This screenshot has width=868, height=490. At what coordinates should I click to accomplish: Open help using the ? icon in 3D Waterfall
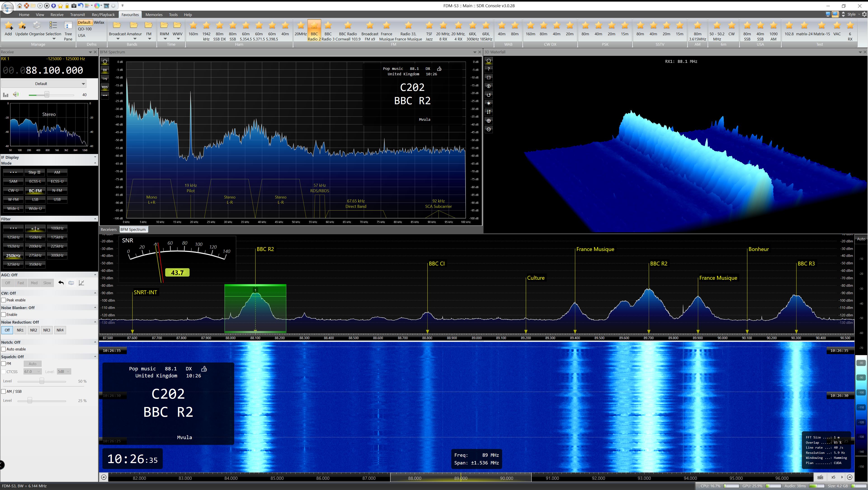[488, 69]
